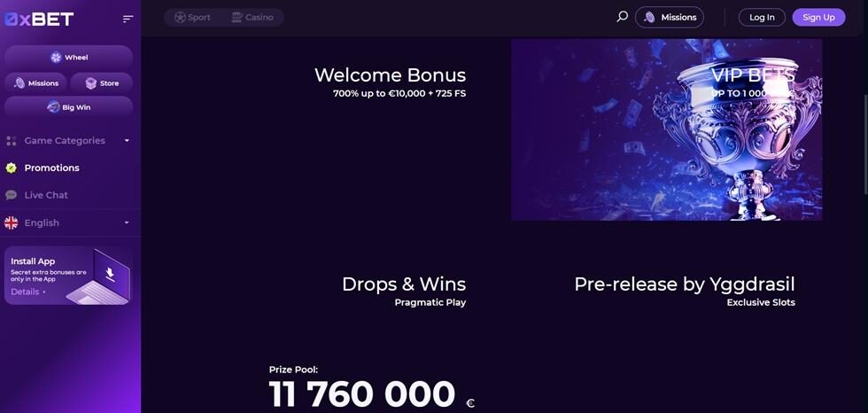Image resolution: width=868 pixels, height=413 pixels.
Task: Click the 0xBET logo
Action: (x=39, y=19)
